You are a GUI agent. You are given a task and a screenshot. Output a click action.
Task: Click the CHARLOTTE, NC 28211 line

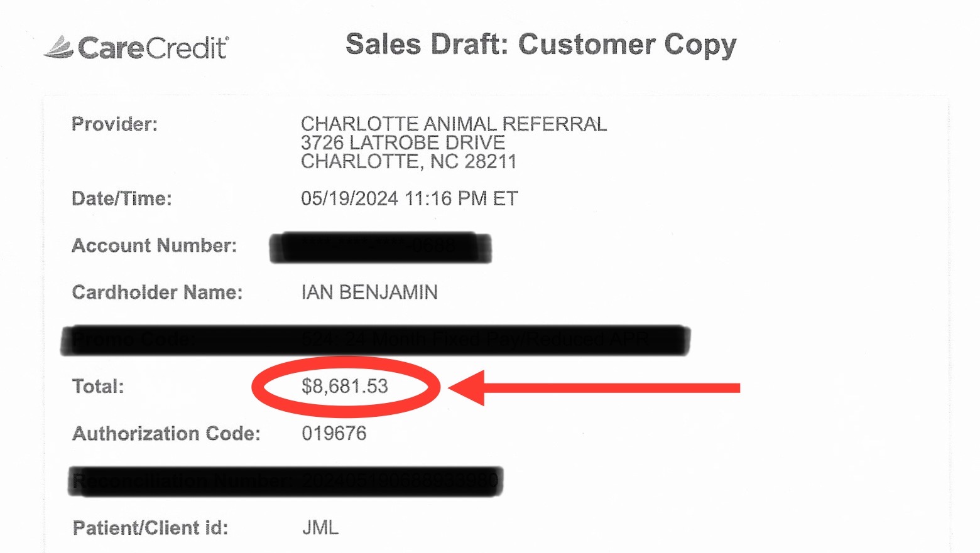coord(408,161)
